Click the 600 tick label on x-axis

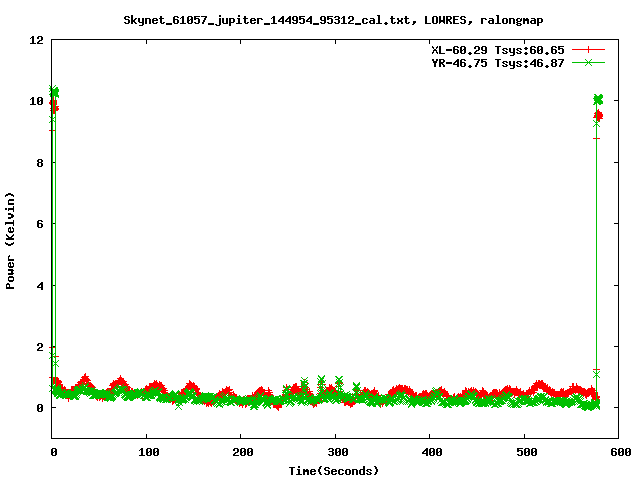click(618, 453)
